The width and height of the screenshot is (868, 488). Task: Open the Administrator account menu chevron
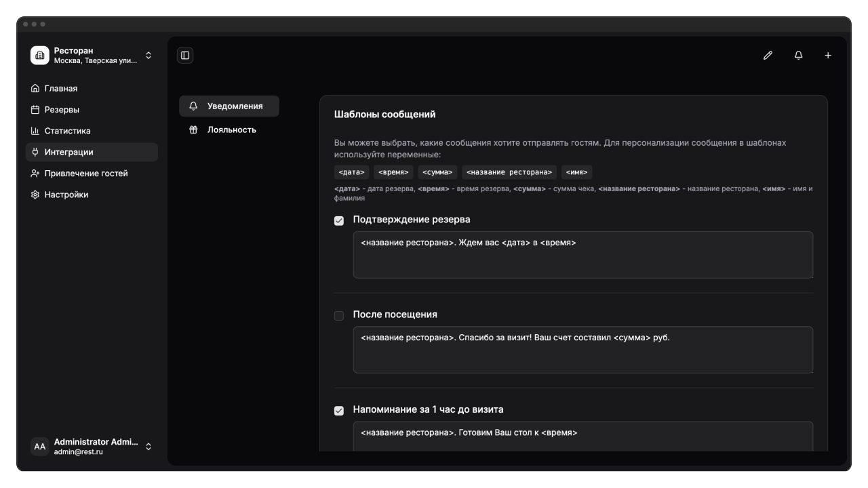[149, 447]
